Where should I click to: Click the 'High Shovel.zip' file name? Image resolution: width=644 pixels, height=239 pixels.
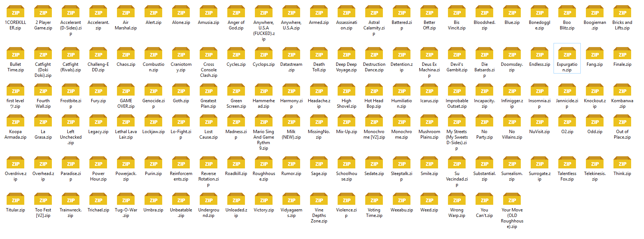pos(346,103)
